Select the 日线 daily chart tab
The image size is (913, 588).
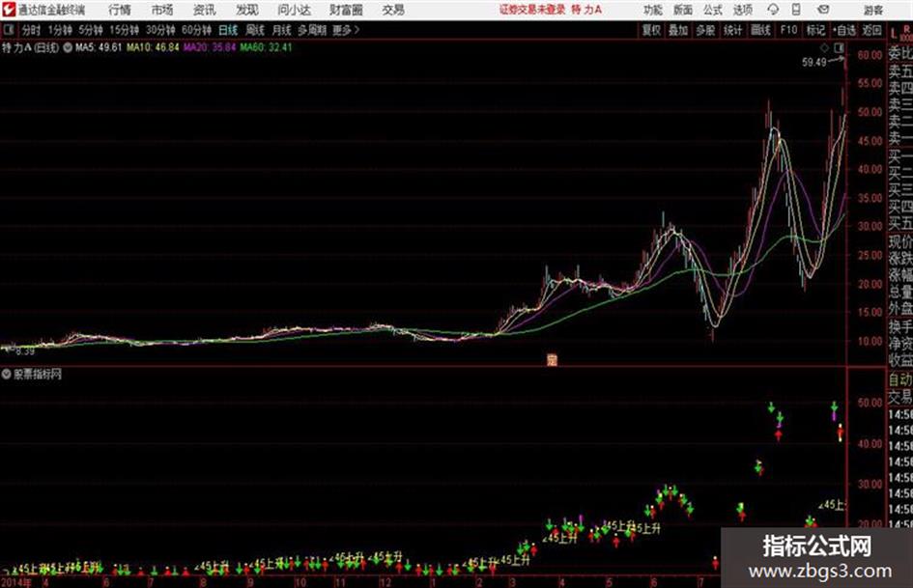(x=228, y=30)
